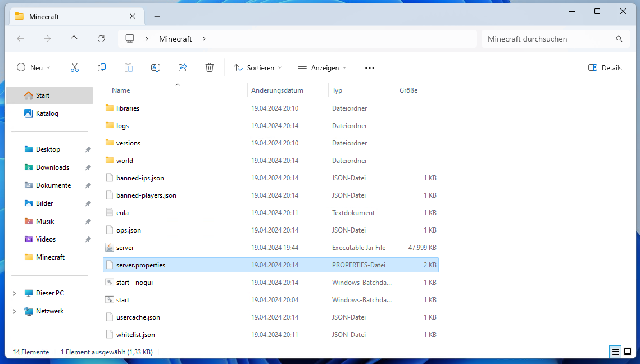Expand the Dieser PC tree node
The width and height of the screenshot is (640, 364).
[14, 293]
